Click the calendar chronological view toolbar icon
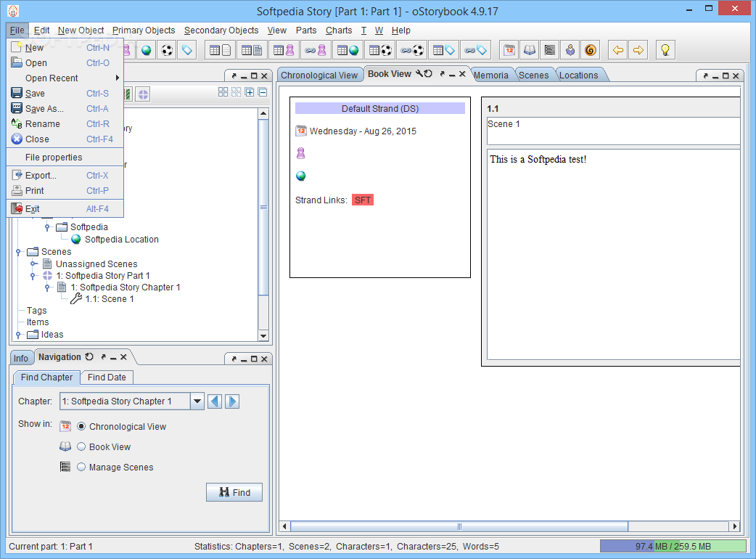 click(x=509, y=50)
